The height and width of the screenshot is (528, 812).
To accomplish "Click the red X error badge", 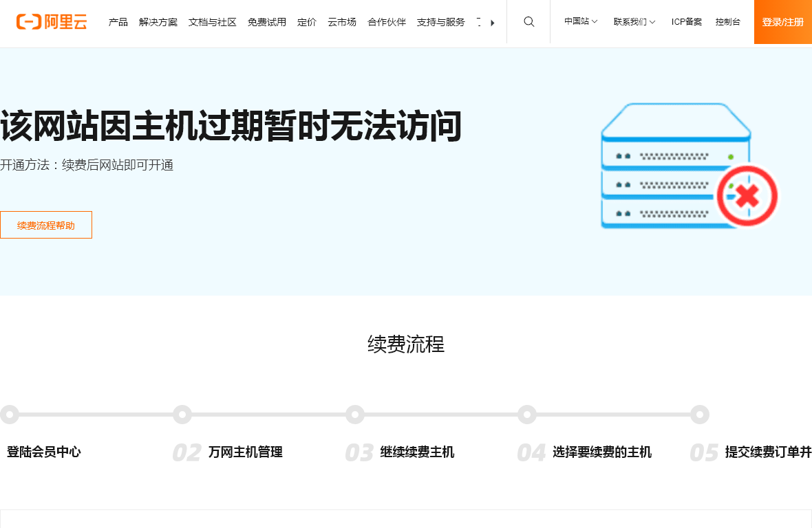I will (747, 197).
